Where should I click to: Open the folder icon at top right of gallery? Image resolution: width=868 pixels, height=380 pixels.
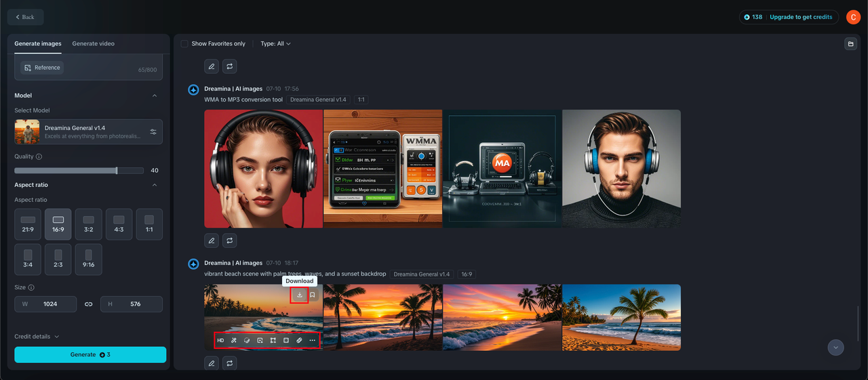point(850,44)
